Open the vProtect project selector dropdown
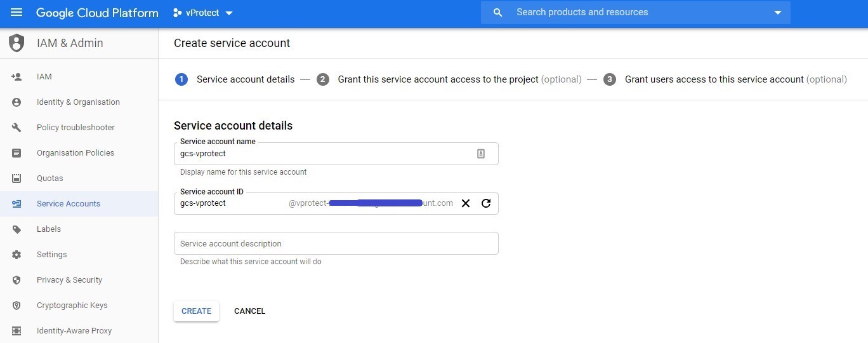 203,13
